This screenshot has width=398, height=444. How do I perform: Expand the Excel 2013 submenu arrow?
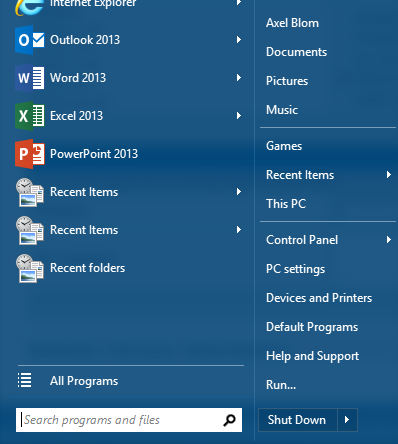(x=239, y=116)
